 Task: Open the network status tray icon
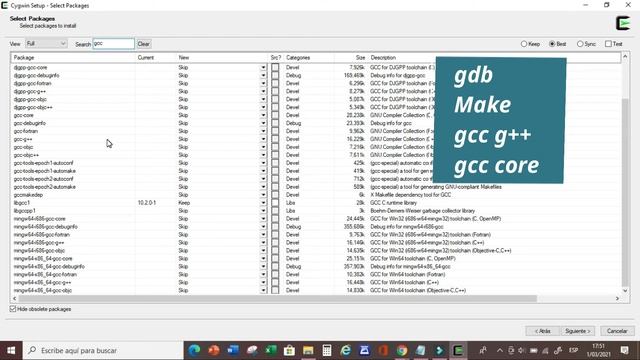click(545, 350)
